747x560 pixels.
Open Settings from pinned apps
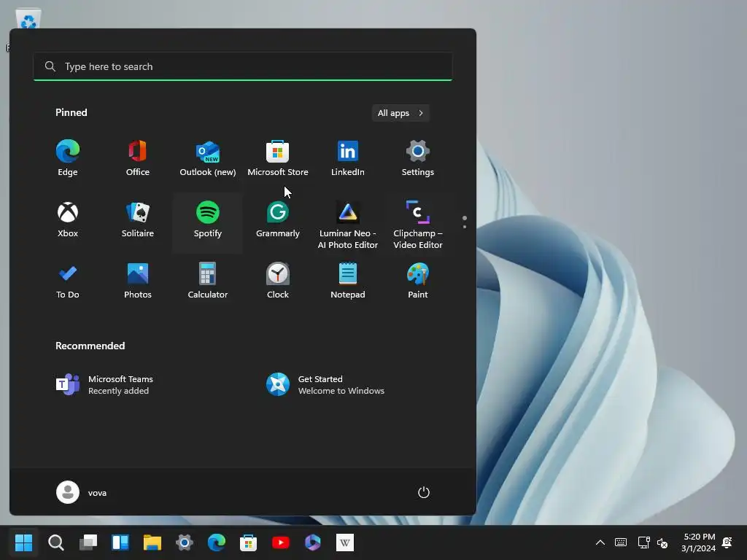pos(418,158)
